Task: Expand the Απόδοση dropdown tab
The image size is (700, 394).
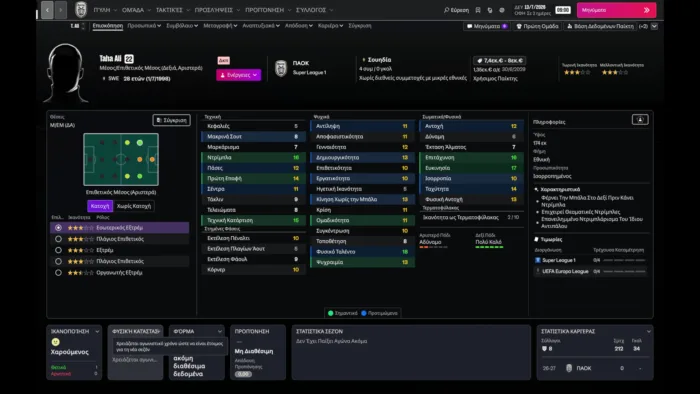Action: click(x=299, y=26)
